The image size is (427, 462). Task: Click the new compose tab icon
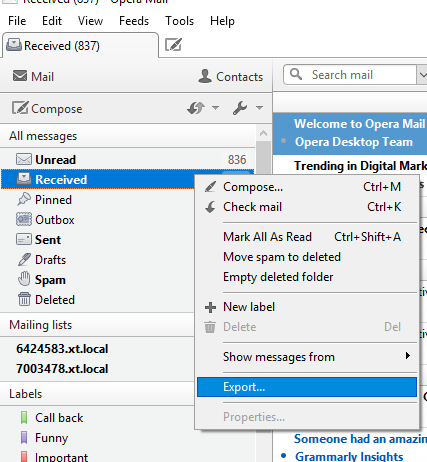coord(173,45)
